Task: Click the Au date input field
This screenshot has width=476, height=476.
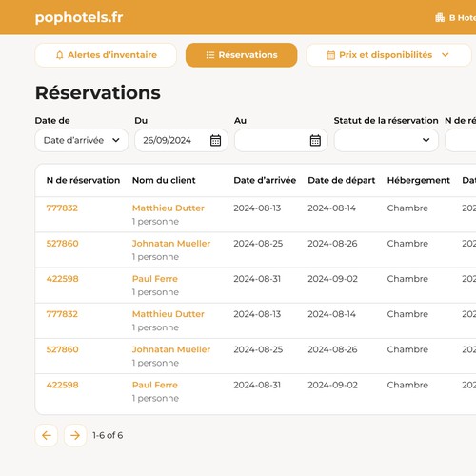Action: point(281,140)
